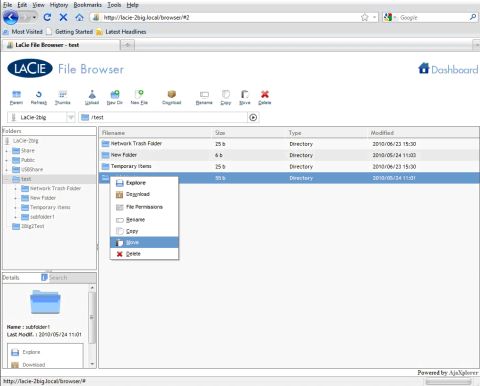Choose Explore in context menu
Viewport: 480px width, 386px height.
(144, 183)
